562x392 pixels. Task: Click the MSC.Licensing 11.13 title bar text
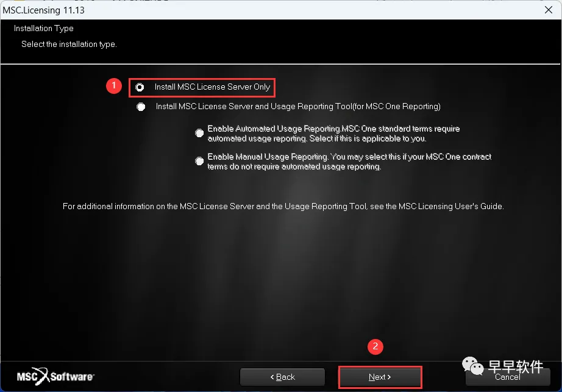click(44, 10)
